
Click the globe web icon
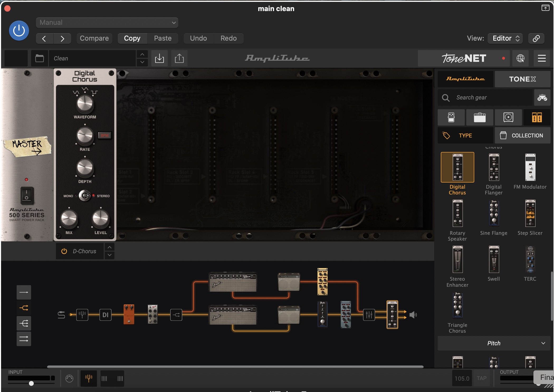(x=520, y=58)
